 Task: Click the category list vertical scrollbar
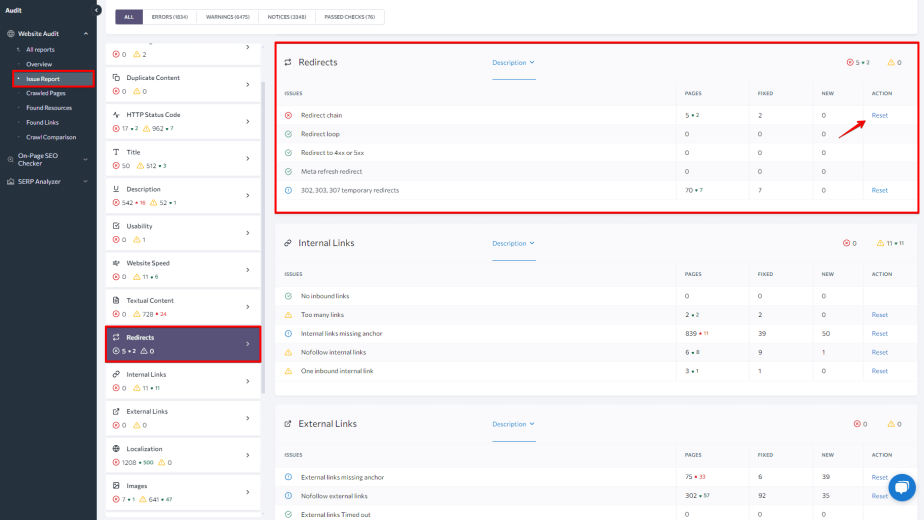click(263, 236)
